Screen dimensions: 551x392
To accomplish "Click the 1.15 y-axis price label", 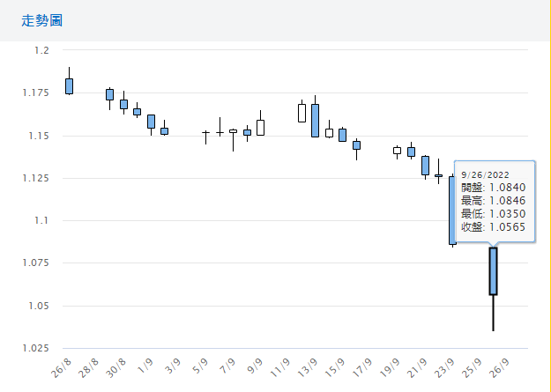I will [38, 136].
